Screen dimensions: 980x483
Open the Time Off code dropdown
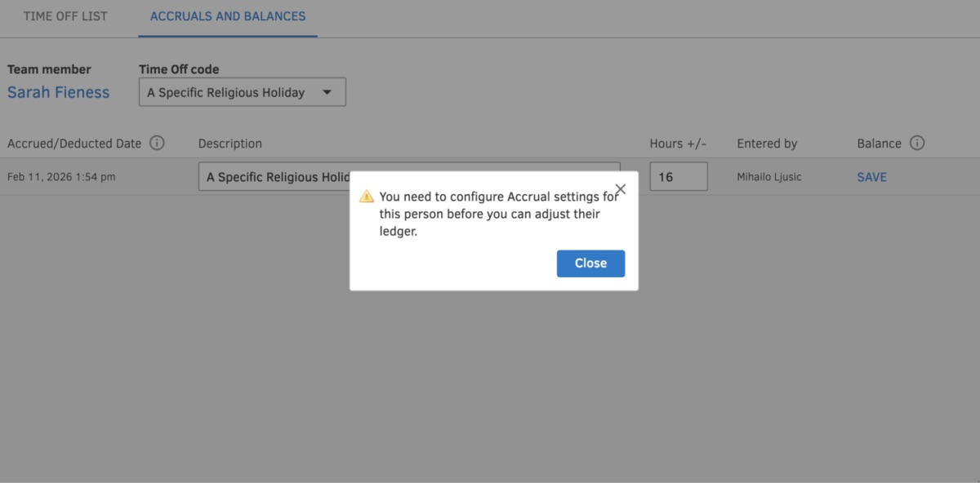(x=242, y=91)
